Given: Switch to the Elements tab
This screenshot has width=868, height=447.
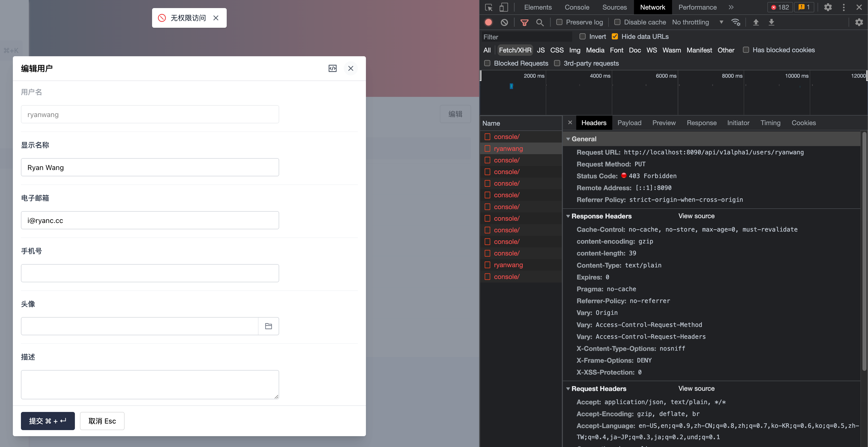Looking at the screenshot, I should (x=538, y=7).
